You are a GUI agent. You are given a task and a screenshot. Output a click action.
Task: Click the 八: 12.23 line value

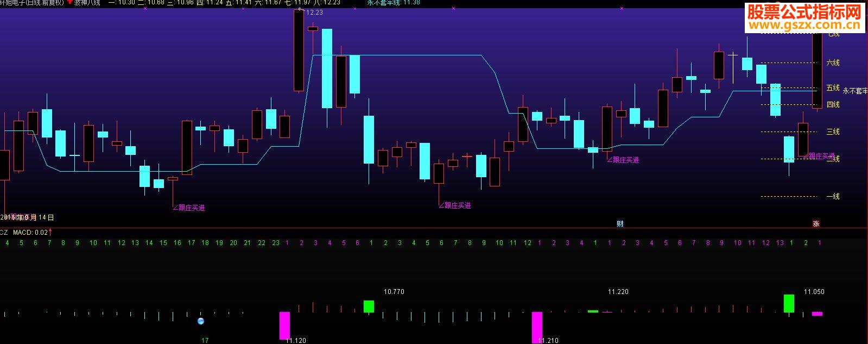click(x=327, y=3)
